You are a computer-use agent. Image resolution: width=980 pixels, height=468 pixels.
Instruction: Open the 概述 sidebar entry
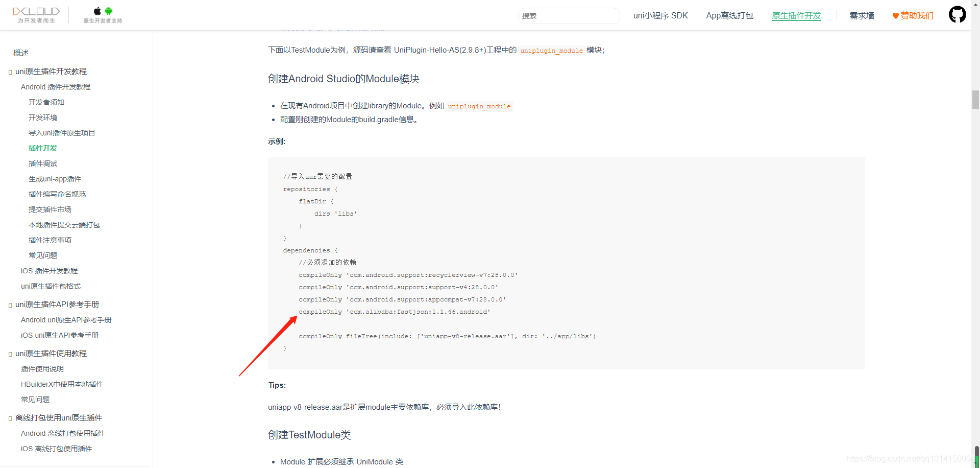click(21, 53)
